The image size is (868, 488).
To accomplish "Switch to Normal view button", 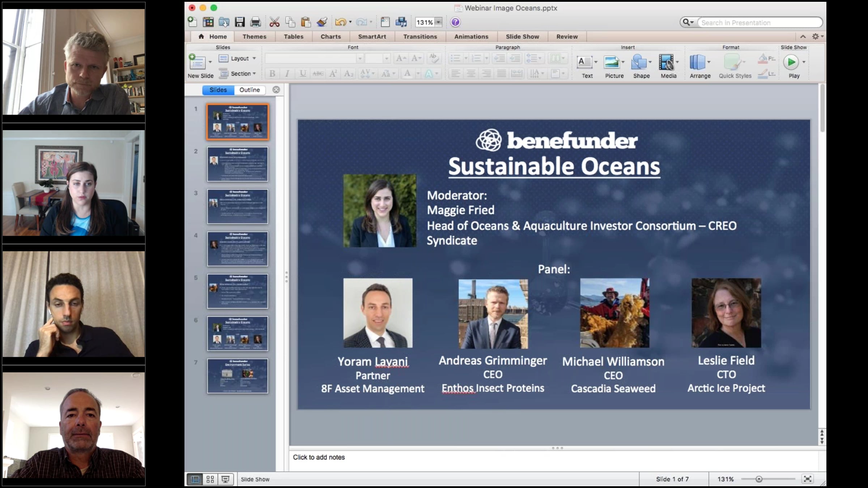I will [195, 479].
